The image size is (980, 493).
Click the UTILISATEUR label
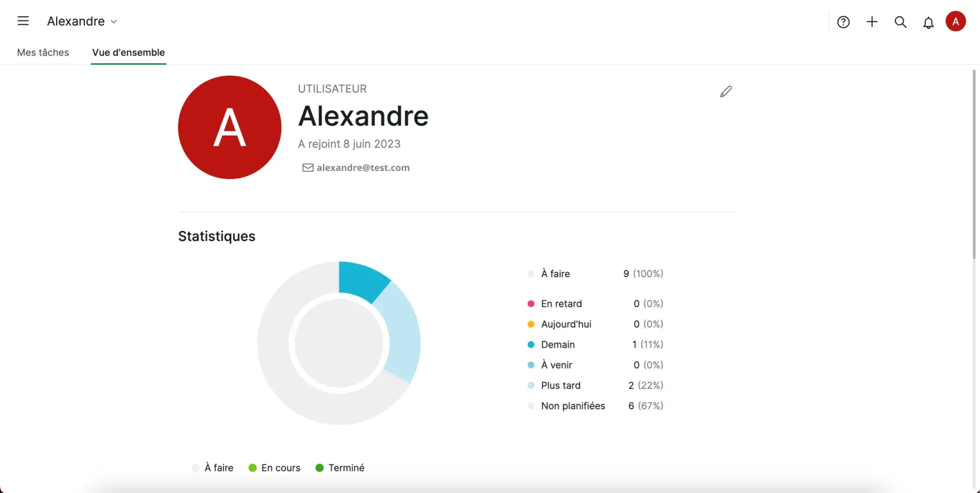click(332, 89)
